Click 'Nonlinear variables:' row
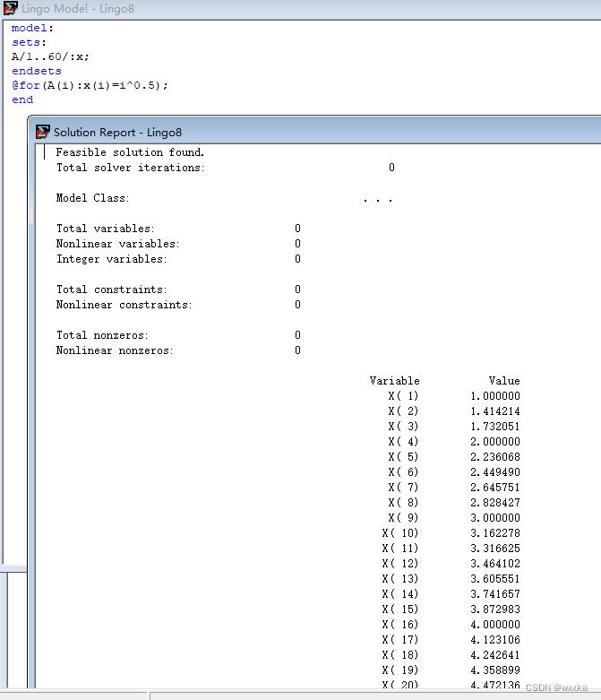Viewport: 601px width, 700px height. 178,244
